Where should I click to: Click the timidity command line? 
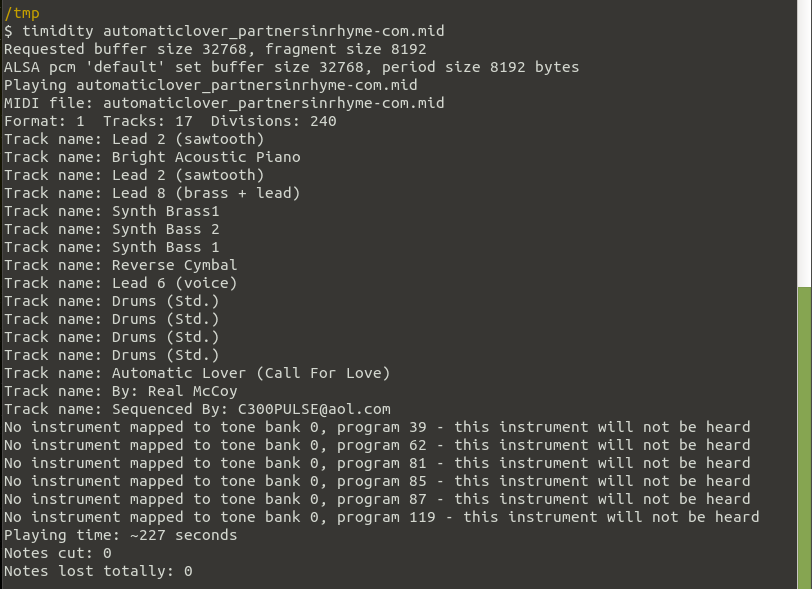point(224,31)
